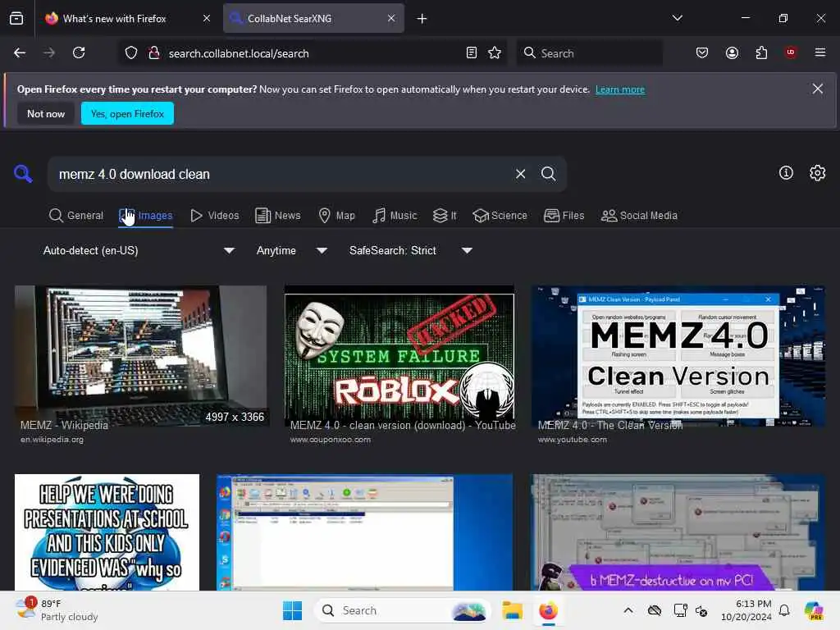Open the HELP WE WERE DOING PRESENTATIONS meme thumbnail
This screenshot has height=630, width=840.
(107, 532)
